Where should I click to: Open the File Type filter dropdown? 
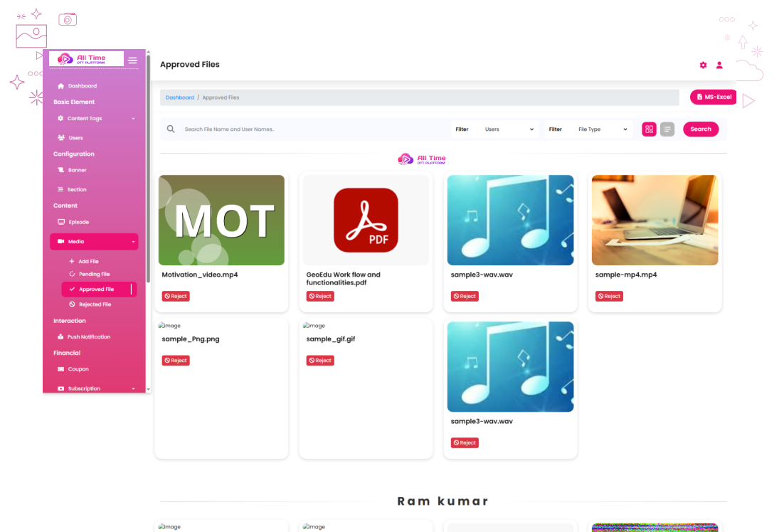(603, 129)
